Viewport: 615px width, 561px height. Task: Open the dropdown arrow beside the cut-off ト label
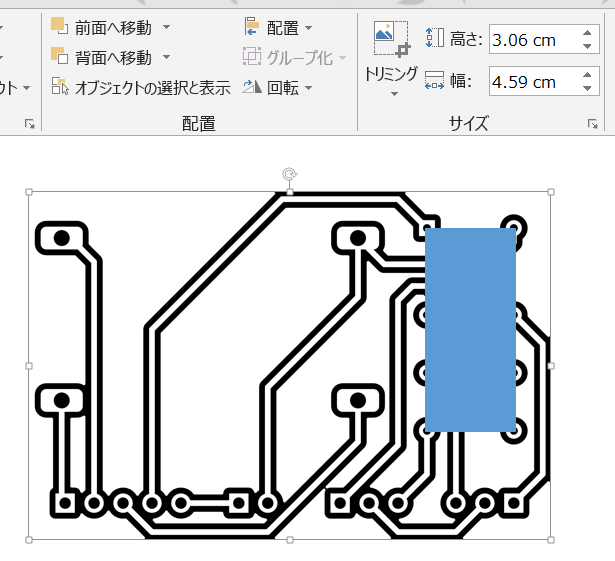tap(27, 87)
